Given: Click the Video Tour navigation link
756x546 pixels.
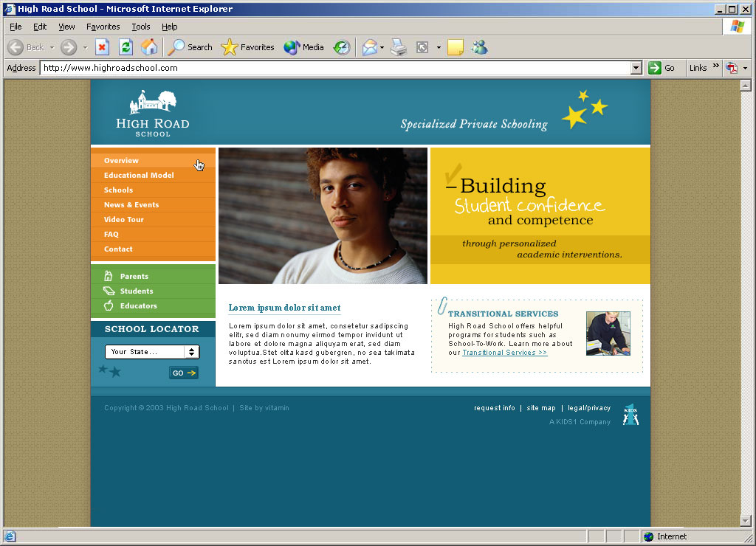Looking at the screenshot, I should pyautogui.click(x=124, y=220).
